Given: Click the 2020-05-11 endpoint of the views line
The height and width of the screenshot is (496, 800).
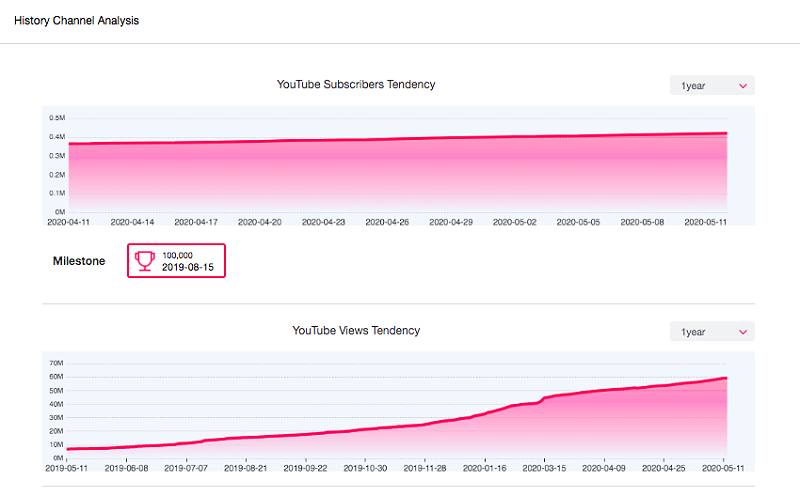Looking at the screenshot, I should click(x=725, y=378).
